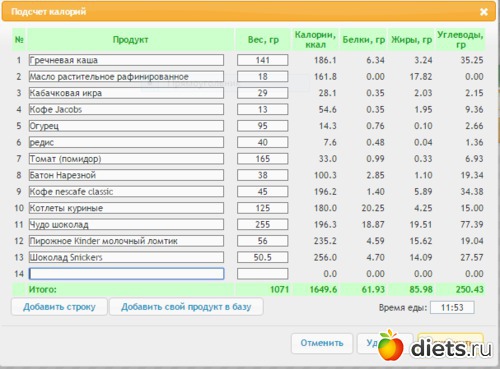Select the Время еды time field

coord(452,307)
